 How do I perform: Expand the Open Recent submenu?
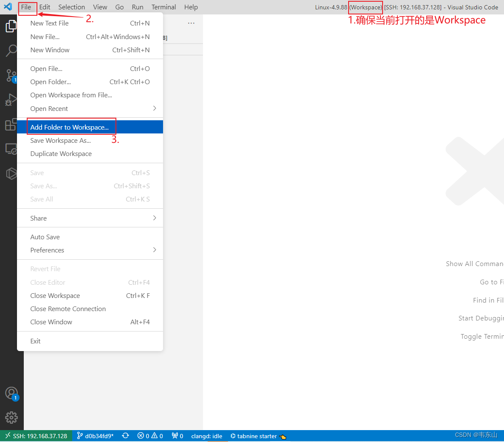coord(90,108)
